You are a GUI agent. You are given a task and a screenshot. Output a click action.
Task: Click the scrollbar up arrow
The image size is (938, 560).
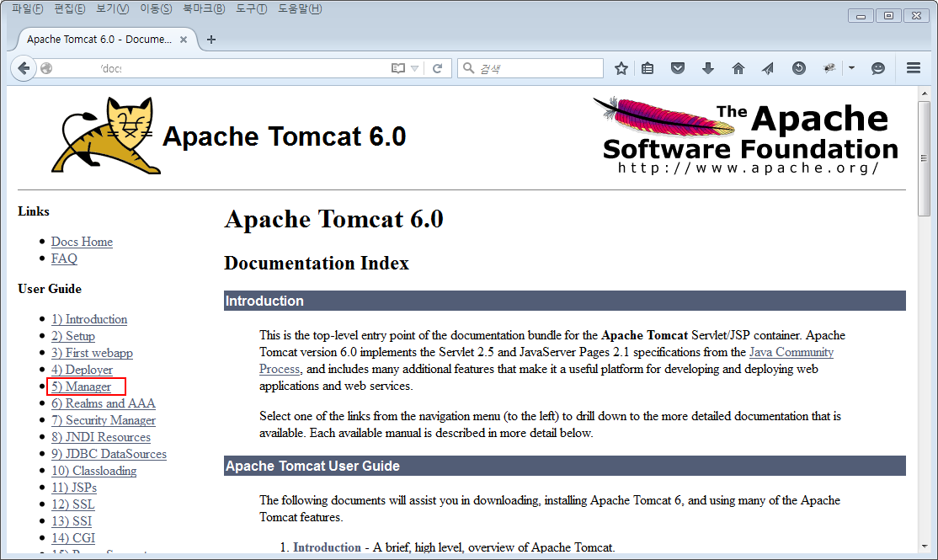(925, 93)
